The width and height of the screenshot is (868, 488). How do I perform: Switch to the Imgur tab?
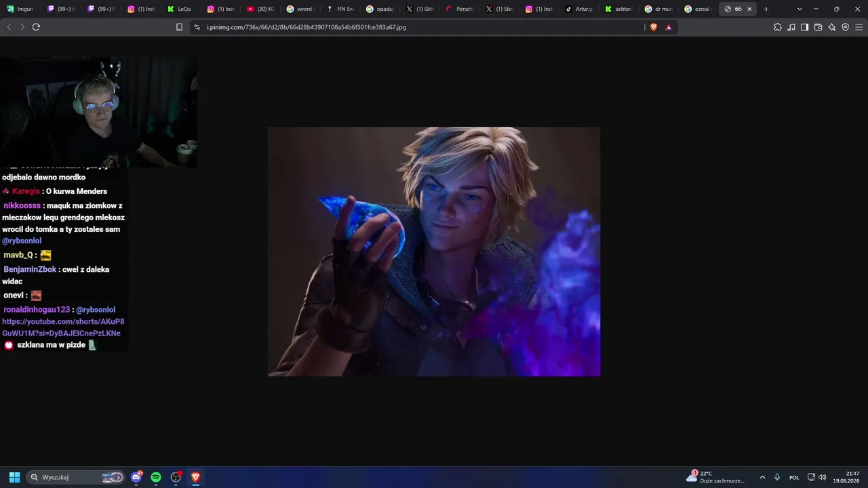tap(20, 9)
